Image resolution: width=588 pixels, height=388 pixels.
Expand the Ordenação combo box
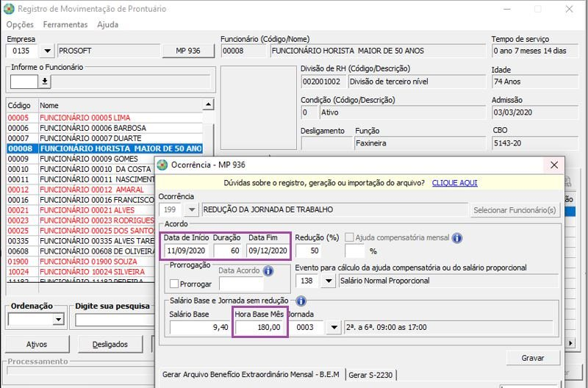pyautogui.click(x=58, y=320)
